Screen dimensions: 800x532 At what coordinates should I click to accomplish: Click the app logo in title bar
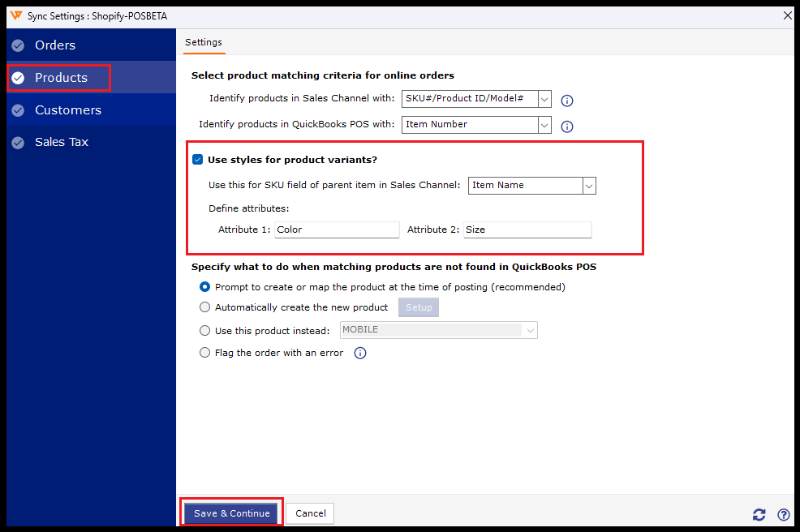click(15, 15)
